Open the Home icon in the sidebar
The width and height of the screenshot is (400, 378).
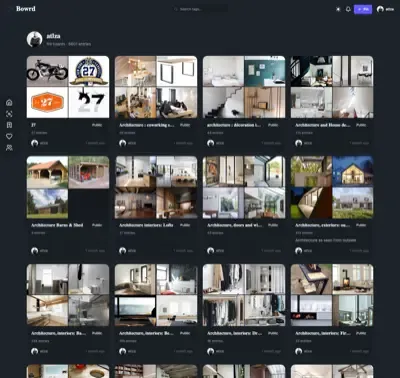point(9,102)
